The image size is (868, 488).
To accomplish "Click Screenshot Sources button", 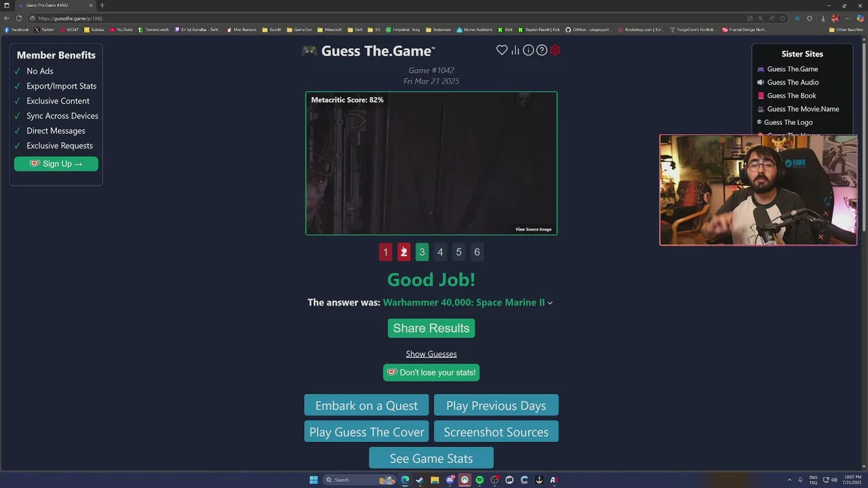I will (496, 432).
